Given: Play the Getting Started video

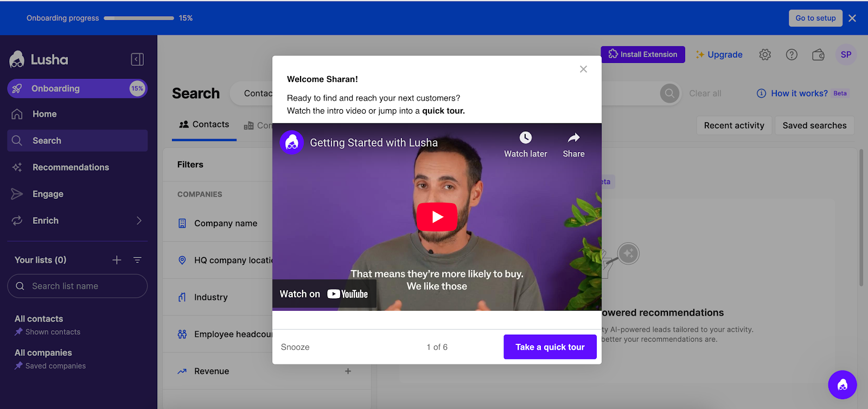Looking at the screenshot, I should click(437, 217).
